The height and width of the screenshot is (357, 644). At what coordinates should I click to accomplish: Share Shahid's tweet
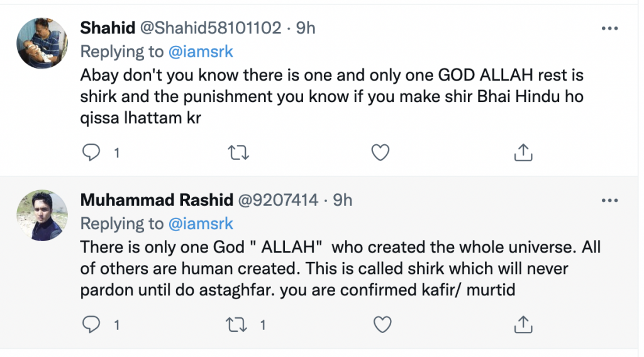[x=524, y=152]
